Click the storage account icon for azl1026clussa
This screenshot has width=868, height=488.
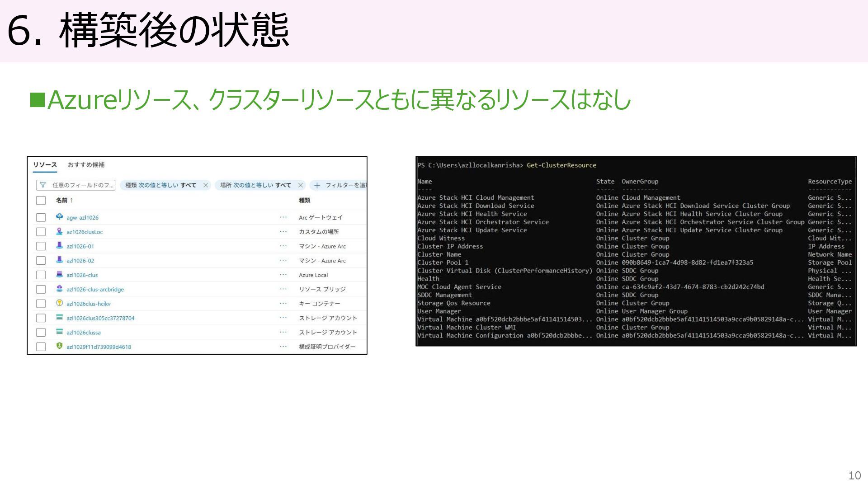tap(59, 332)
